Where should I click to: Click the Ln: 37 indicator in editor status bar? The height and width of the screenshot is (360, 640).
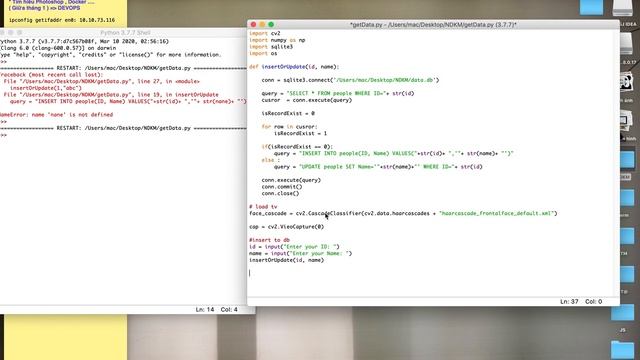(569, 302)
